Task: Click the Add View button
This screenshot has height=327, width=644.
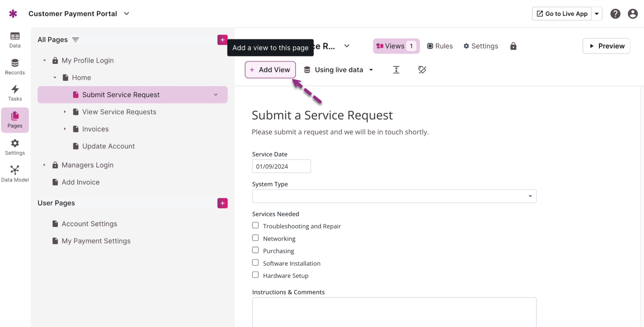Action: [x=270, y=70]
